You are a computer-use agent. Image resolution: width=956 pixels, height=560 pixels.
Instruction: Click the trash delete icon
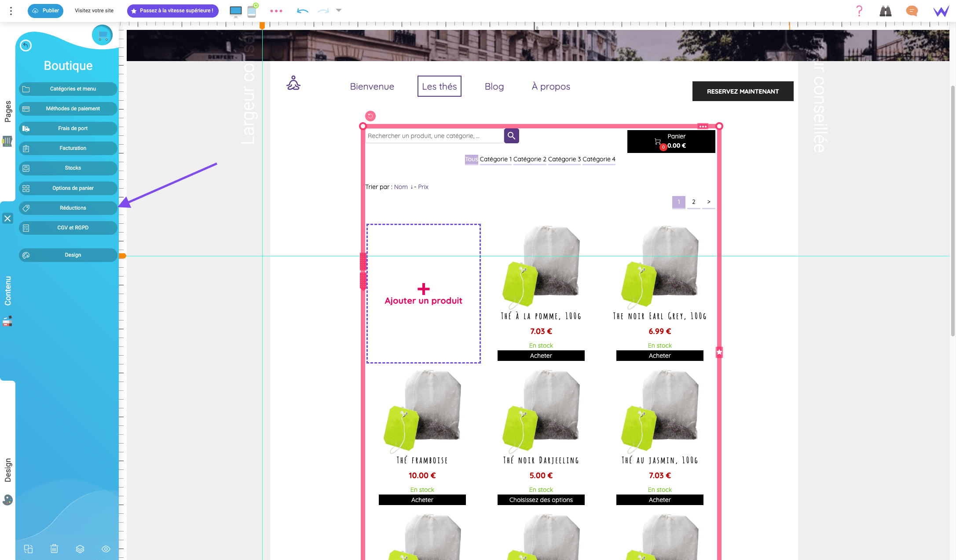54,549
